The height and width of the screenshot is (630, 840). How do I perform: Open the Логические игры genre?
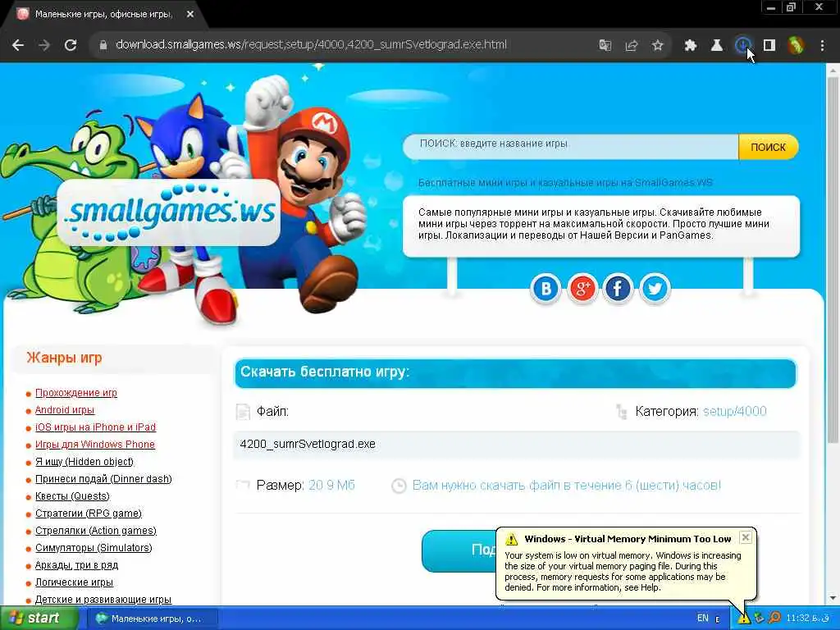[74, 582]
